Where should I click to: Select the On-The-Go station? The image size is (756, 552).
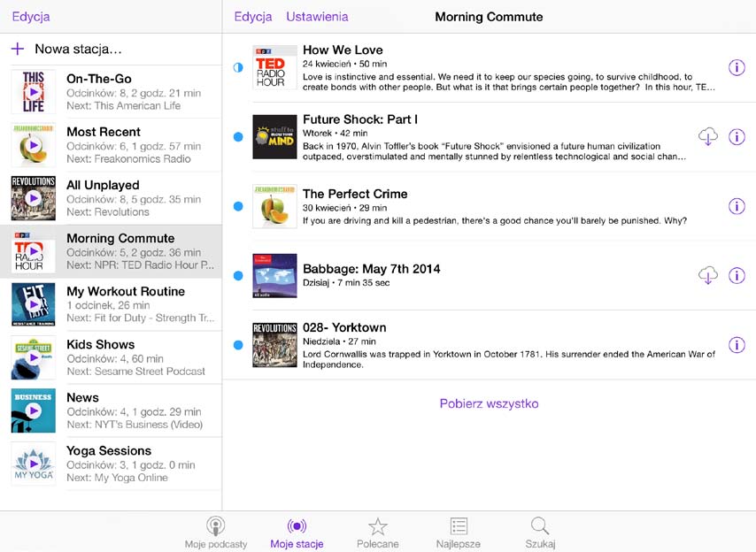click(111, 91)
